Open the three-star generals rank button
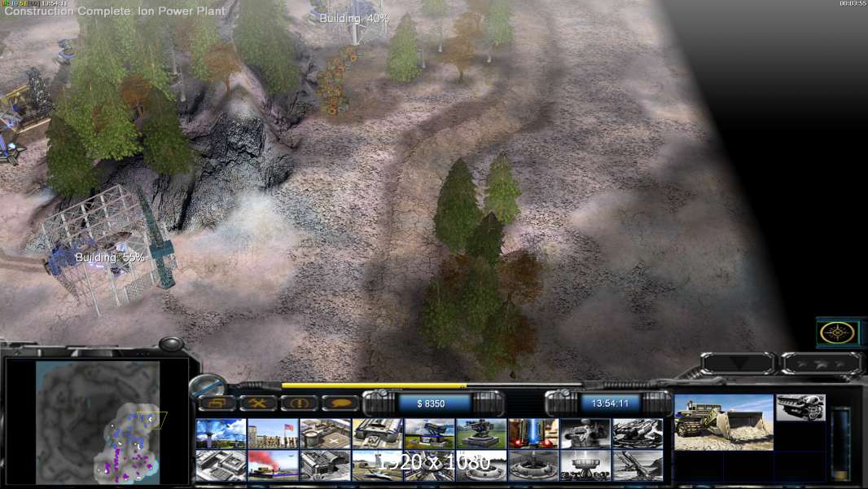 point(822,363)
